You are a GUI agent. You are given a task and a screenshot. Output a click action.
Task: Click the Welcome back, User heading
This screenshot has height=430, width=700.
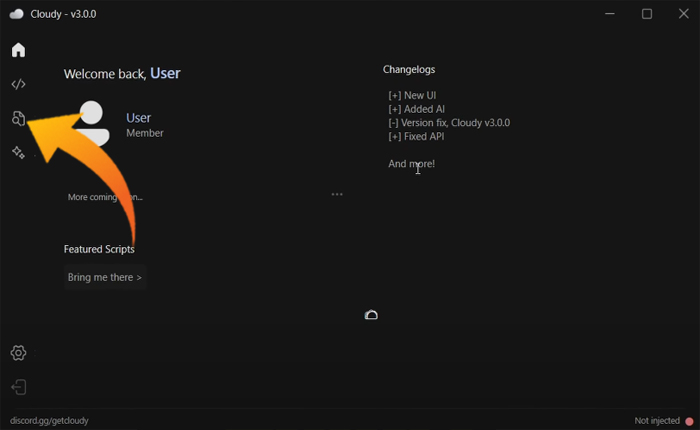click(x=122, y=73)
